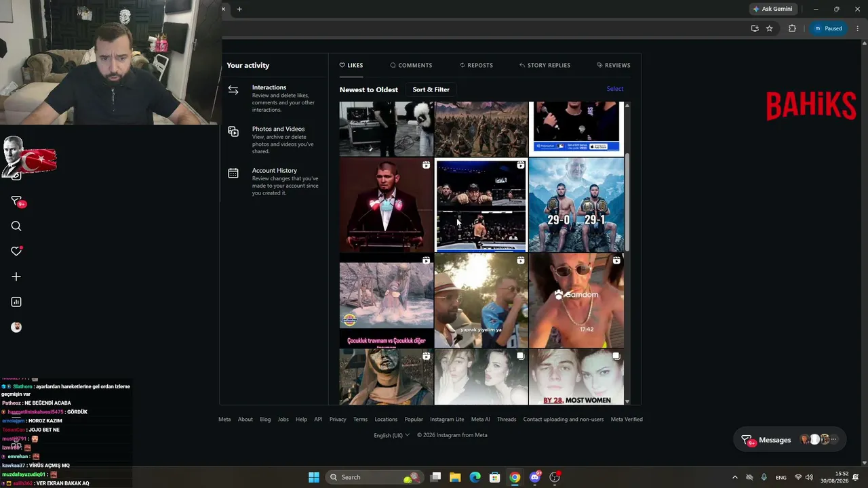Open notifications heart icon
This screenshot has width=868, height=488.
click(16, 251)
